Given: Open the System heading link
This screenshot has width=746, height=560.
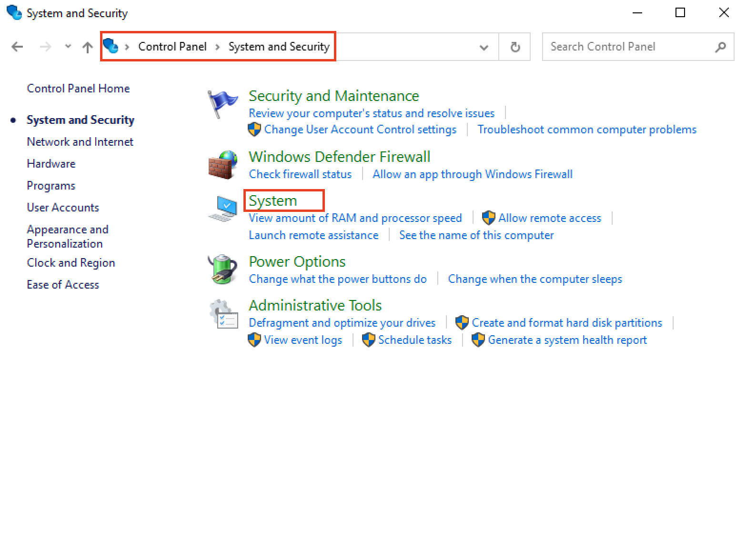Looking at the screenshot, I should pyautogui.click(x=273, y=200).
